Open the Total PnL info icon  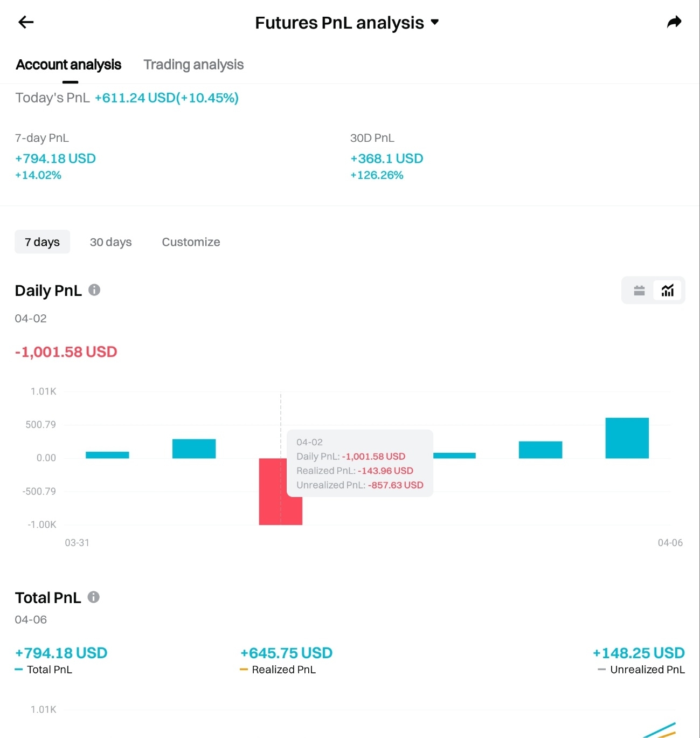tap(94, 597)
